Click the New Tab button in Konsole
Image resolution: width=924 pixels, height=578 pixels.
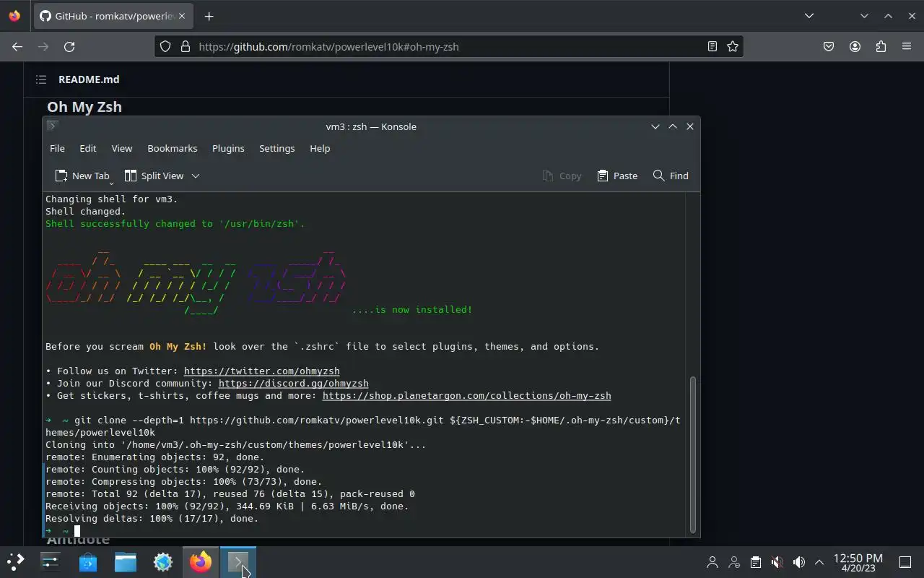(x=82, y=176)
